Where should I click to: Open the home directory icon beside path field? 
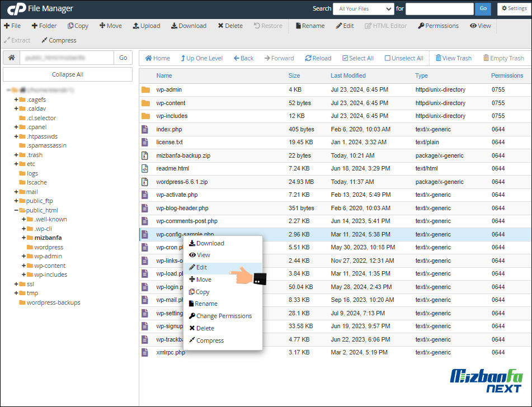click(x=12, y=58)
